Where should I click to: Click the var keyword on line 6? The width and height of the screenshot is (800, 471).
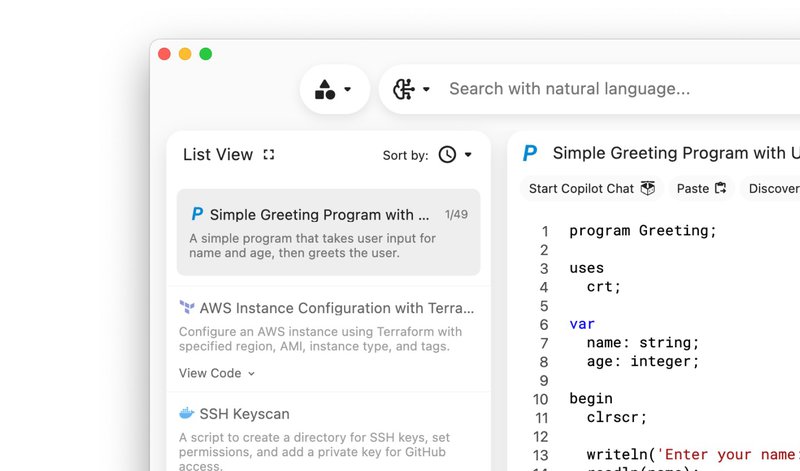coord(582,324)
